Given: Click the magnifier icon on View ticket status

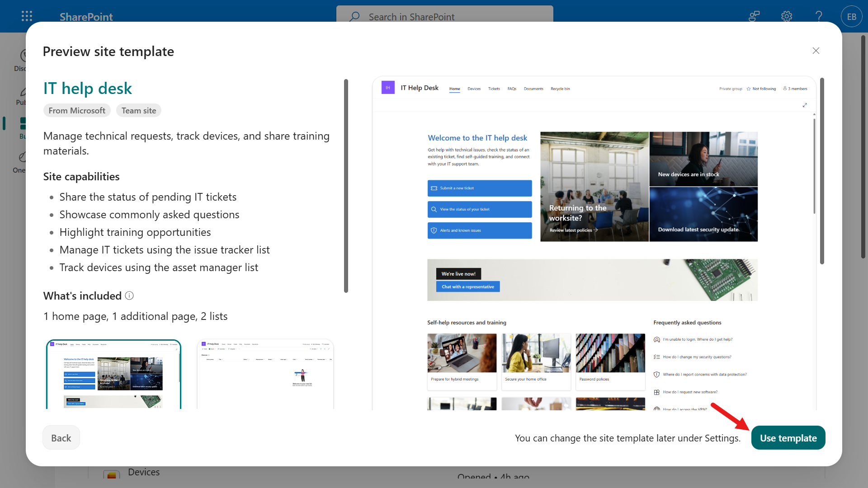Looking at the screenshot, I should click(434, 209).
